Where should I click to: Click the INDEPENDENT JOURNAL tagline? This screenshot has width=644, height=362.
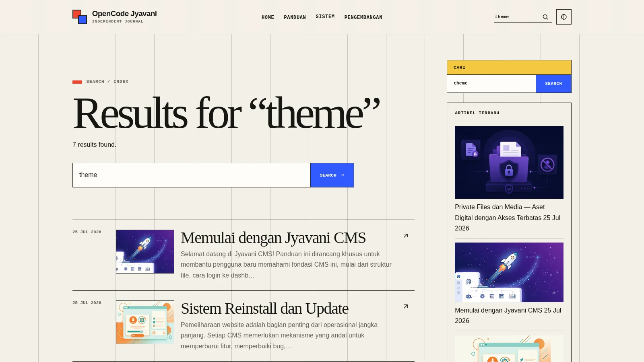click(x=118, y=21)
